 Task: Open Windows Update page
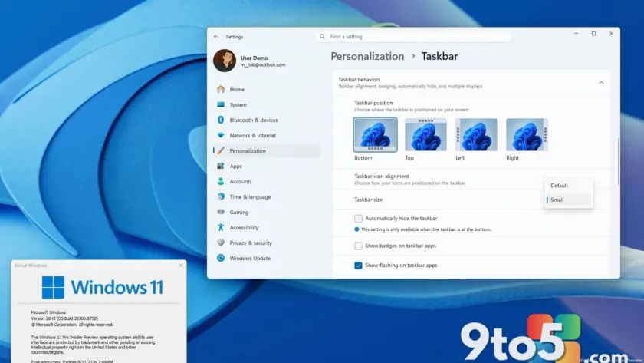click(267, 258)
